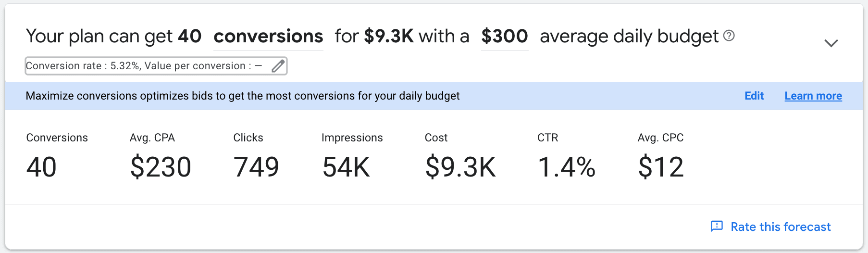The image size is (868, 253).
Task: Select the CTR metric showing 1.4%
Action: 567,156
